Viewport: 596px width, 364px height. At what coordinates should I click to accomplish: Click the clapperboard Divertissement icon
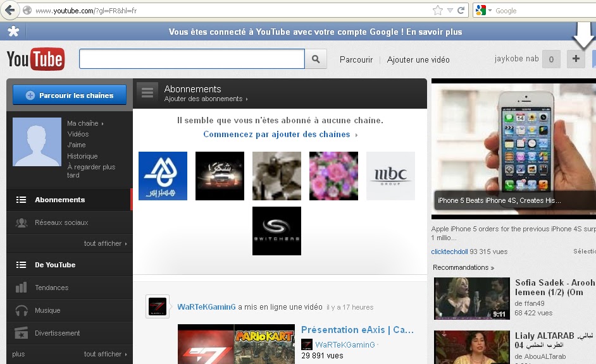tap(22, 333)
